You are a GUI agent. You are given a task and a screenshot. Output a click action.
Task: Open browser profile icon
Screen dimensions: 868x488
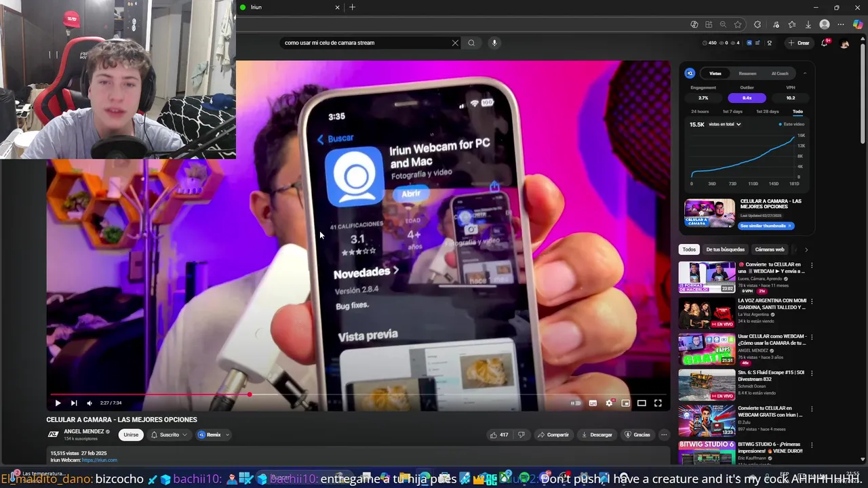pyautogui.click(x=825, y=24)
